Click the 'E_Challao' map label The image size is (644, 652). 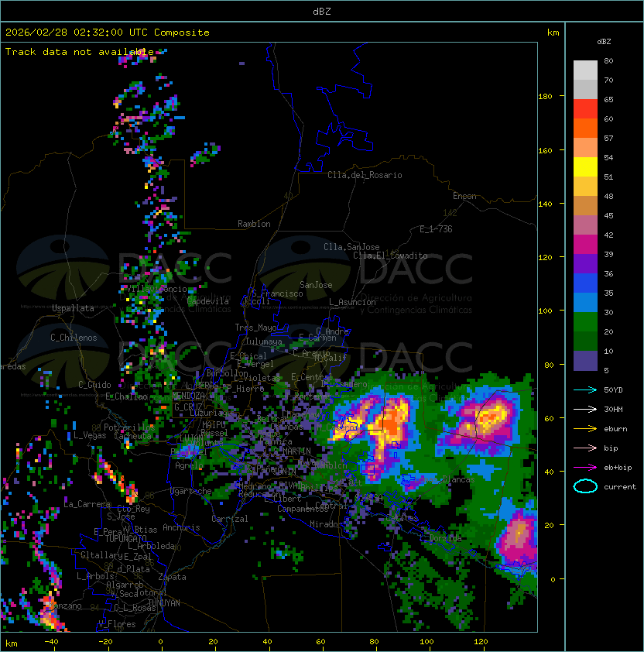point(126,396)
